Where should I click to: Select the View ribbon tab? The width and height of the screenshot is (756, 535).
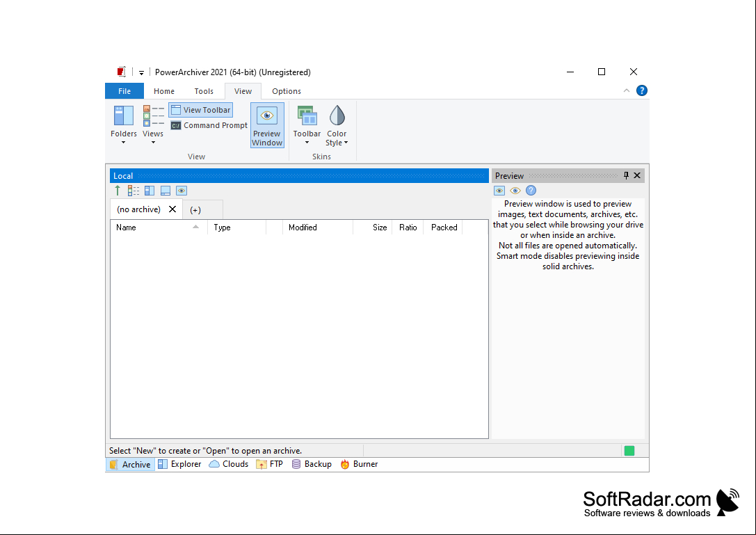click(243, 91)
